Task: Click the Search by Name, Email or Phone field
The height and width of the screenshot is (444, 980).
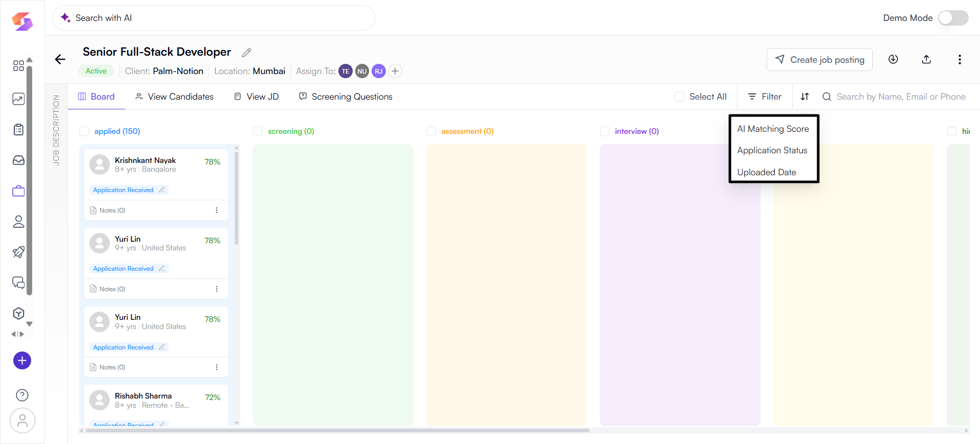Action: (x=900, y=97)
